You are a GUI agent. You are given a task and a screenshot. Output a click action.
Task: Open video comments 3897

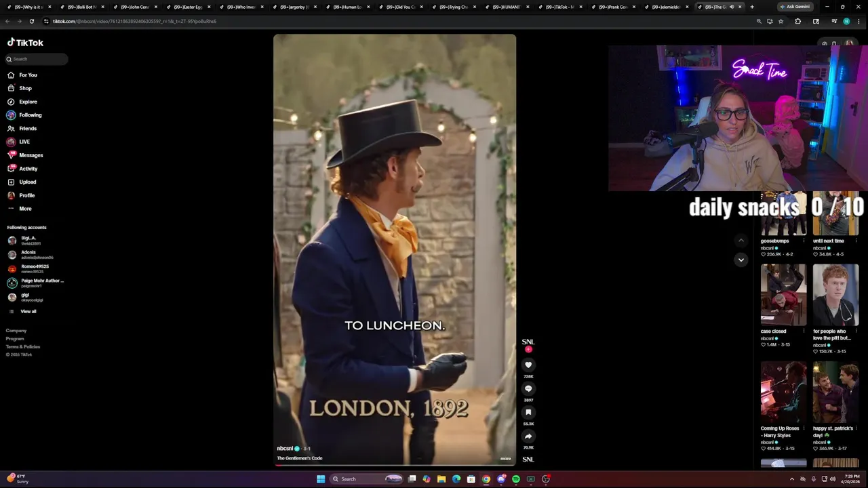pos(528,388)
